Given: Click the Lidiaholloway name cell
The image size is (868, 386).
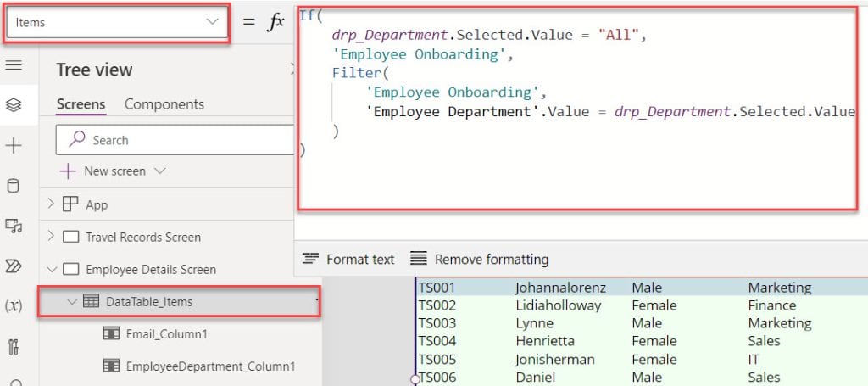Looking at the screenshot, I should point(558,305).
